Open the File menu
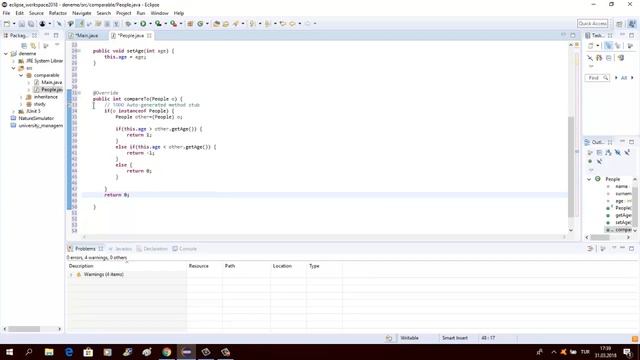This screenshot has width=640, height=360. (6, 13)
